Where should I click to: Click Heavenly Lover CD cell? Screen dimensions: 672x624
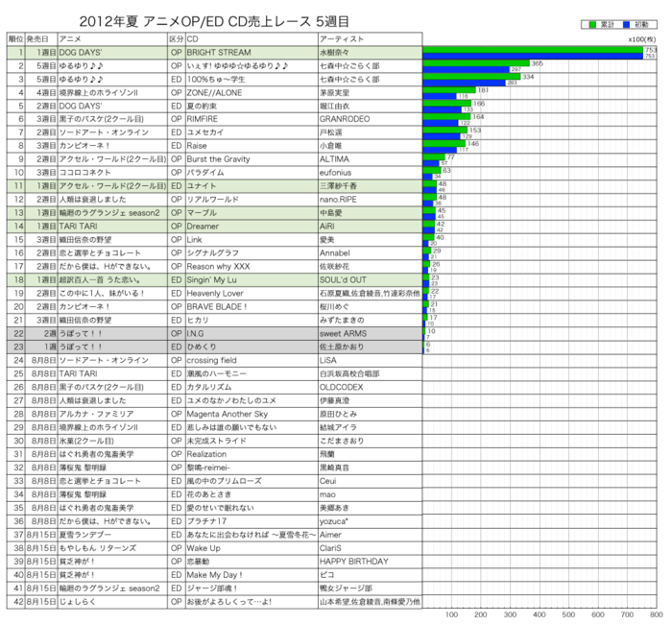coord(252,293)
